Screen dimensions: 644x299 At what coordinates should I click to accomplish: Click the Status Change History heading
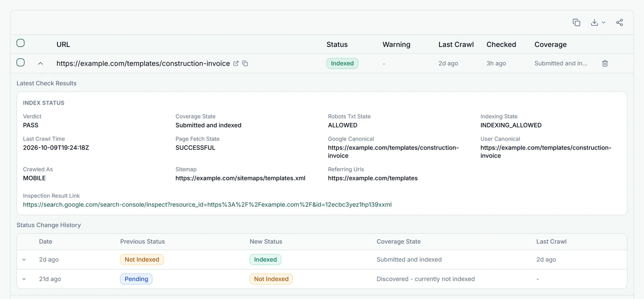coord(49,225)
